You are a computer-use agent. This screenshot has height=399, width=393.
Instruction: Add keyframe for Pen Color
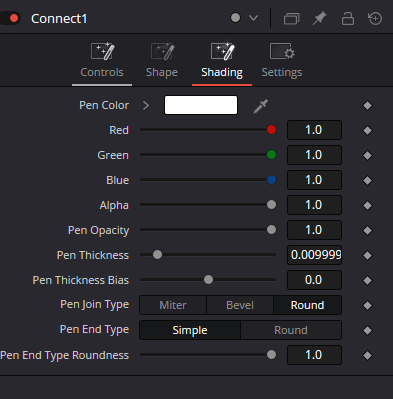(367, 106)
